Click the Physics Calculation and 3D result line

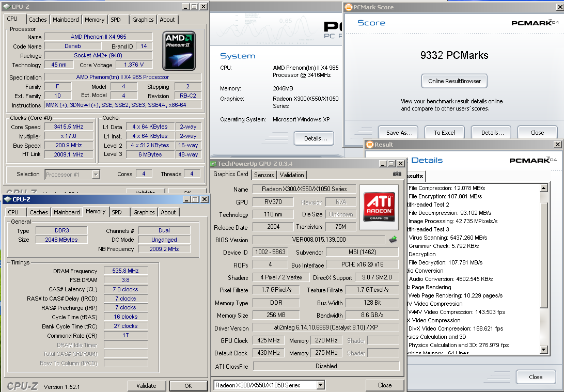(x=459, y=345)
